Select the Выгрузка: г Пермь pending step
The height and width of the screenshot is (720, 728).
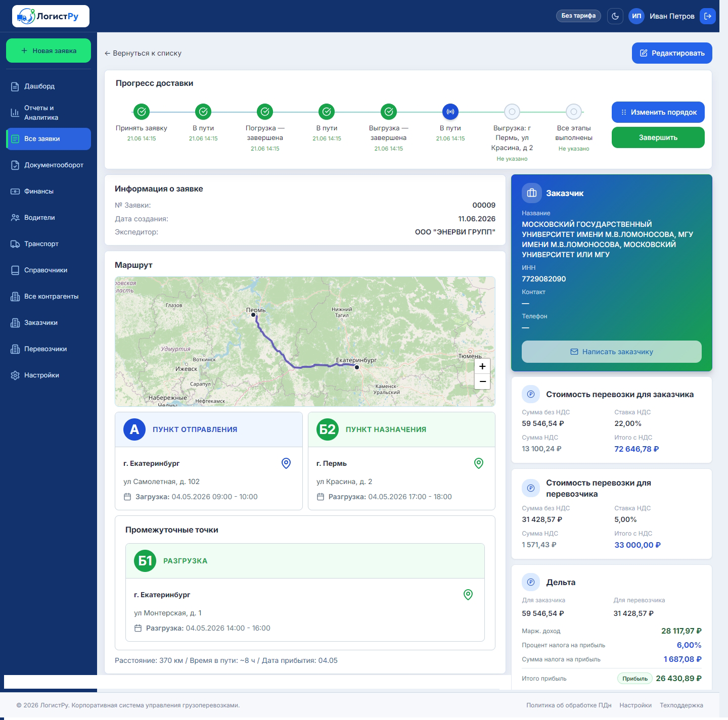click(512, 112)
